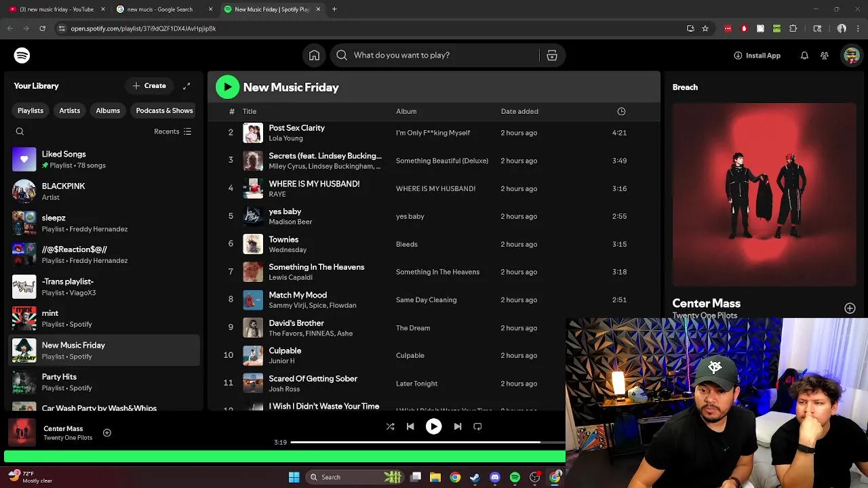
Task: Select the WHERE IS MY HUSBAND! track title
Action: (314, 184)
